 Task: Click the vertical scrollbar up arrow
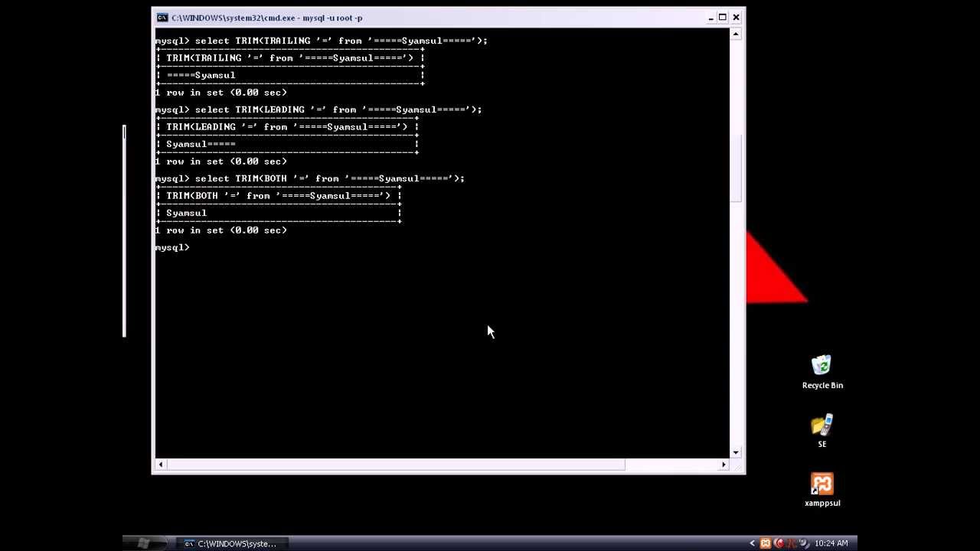click(x=736, y=34)
